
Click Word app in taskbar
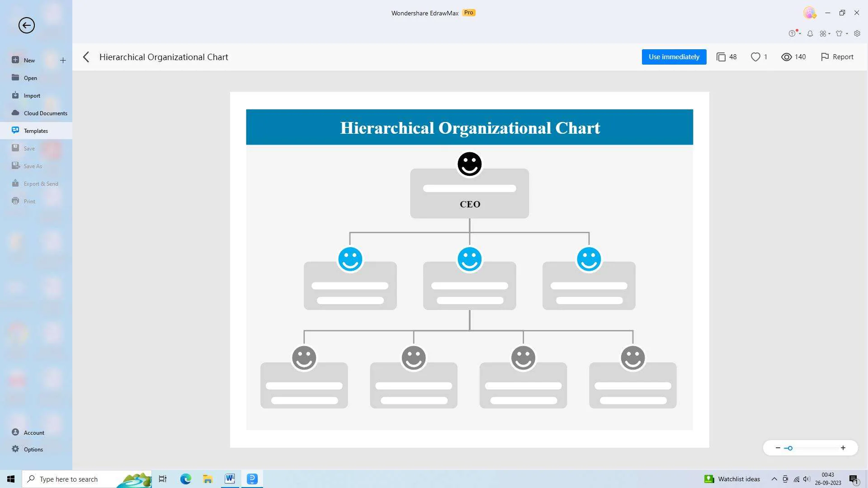pyautogui.click(x=230, y=479)
